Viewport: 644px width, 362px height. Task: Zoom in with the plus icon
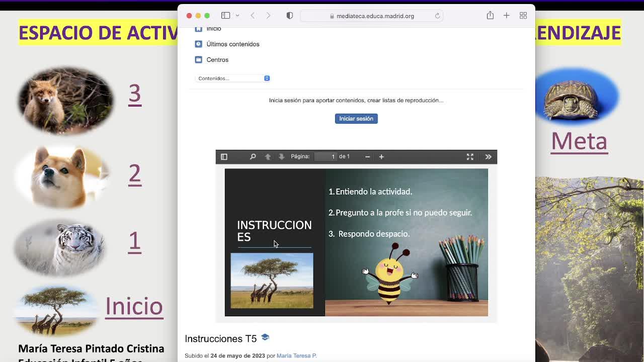[381, 157]
